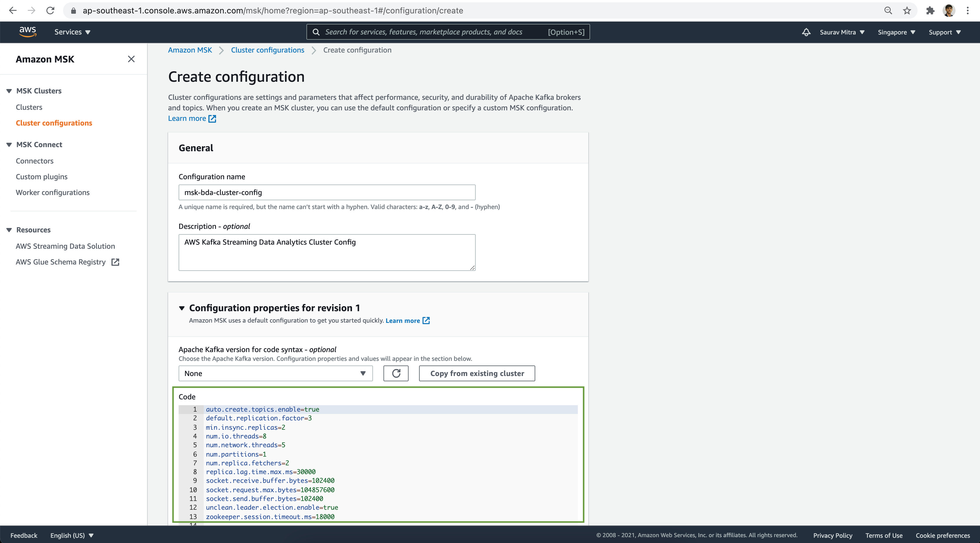Click the search magnifier icon in the AWS search bar
Viewport: 980px width, 543px height.
[316, 32]
